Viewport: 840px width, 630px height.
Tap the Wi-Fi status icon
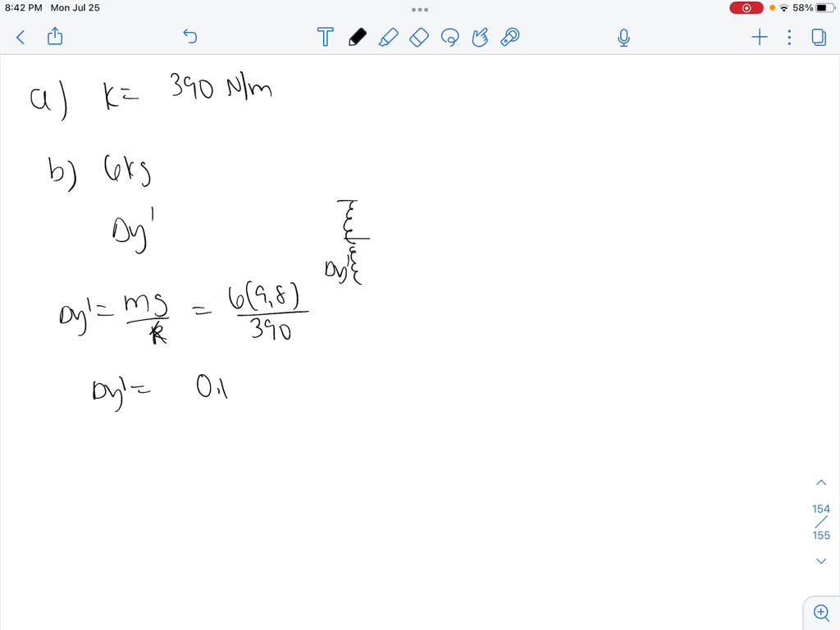[784, 8]
